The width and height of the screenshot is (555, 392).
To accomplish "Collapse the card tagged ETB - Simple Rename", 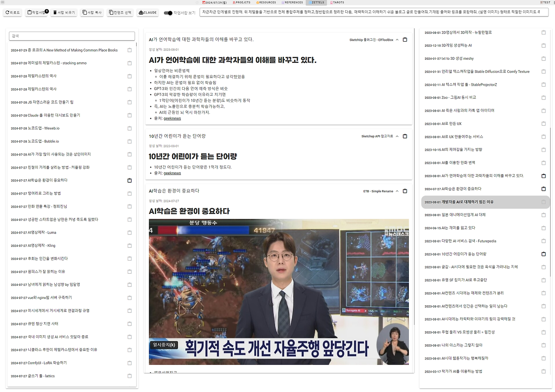I will tap(397, 191).
